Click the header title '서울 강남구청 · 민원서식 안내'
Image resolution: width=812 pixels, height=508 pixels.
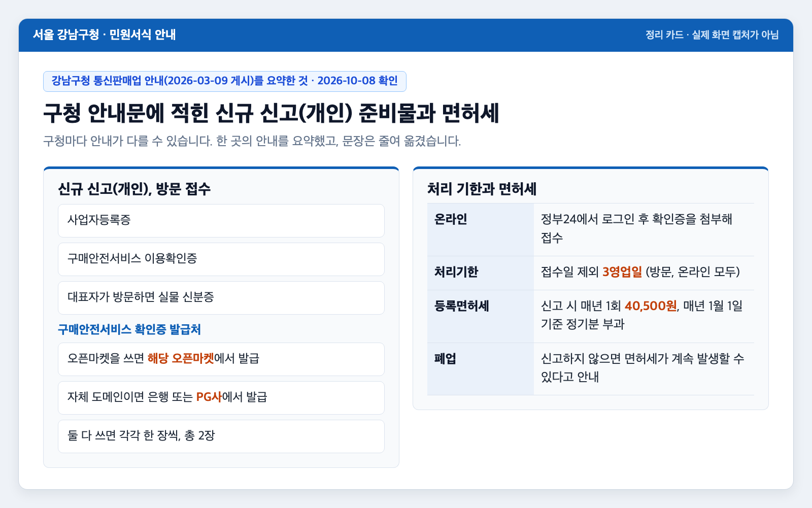click(105, 35)
